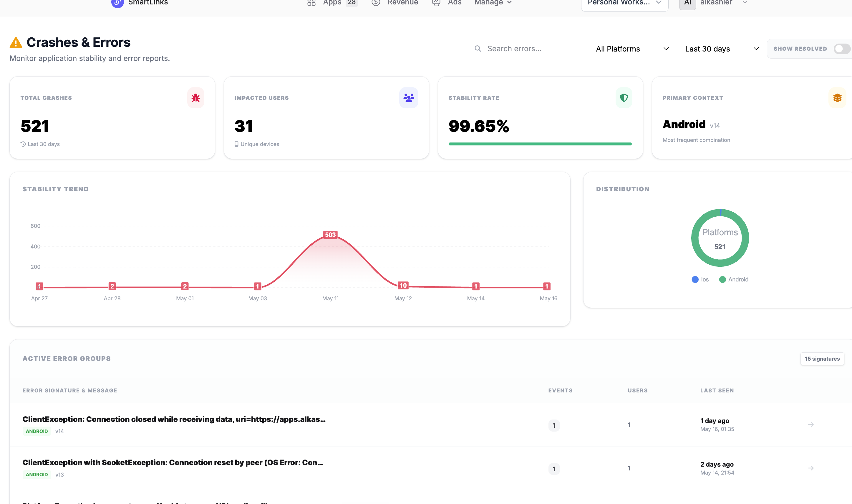Click the 1 data point on May 16
Viewport: 852px width, 504px height.
tap(547, 286)
